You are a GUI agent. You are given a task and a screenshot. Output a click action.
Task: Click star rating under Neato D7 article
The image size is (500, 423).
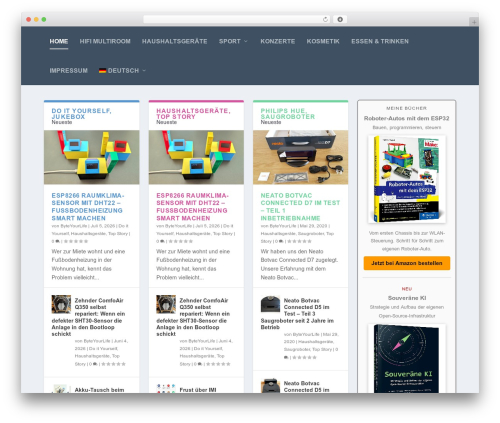coord(300,241)
